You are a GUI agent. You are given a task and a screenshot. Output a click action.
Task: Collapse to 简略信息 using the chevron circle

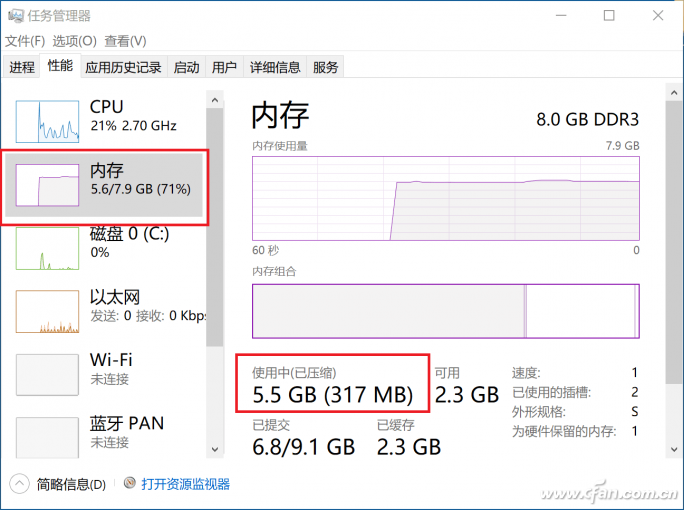pyautogui.click(x=19, y=484)
